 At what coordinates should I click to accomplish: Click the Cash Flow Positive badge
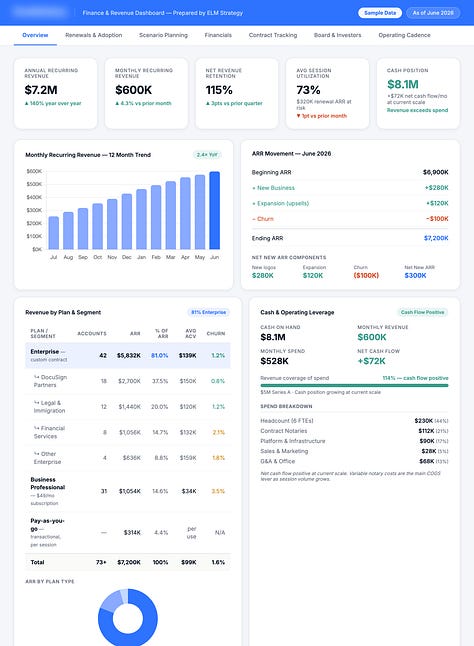(423, 312)
